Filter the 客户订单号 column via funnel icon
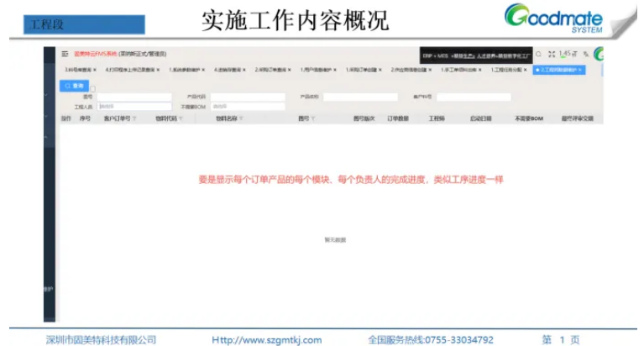The width and height of the screenshot is (644, 346). (x=134, y=119)
